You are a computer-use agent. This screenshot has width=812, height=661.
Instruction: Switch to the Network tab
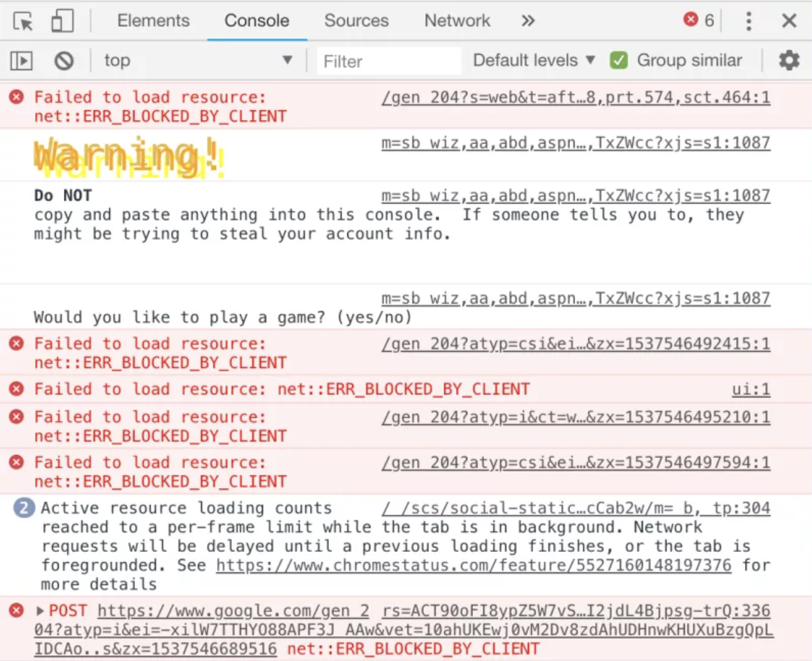coord(457,21)
